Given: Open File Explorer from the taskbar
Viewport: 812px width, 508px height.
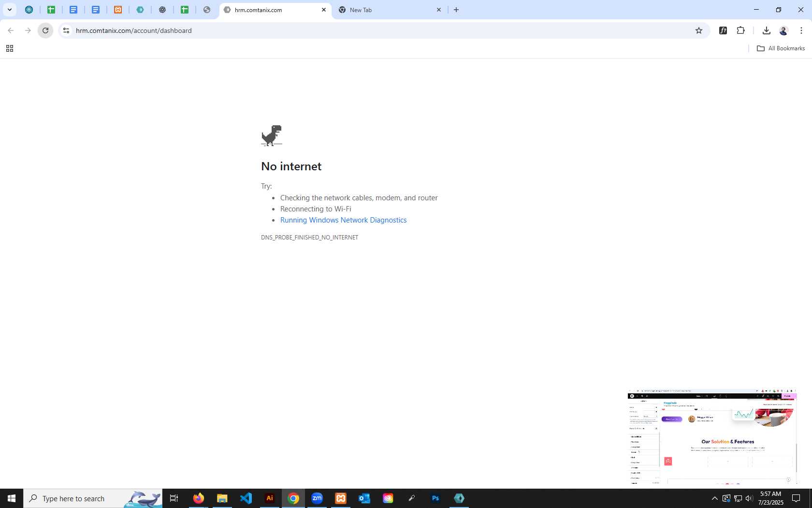Looking at the screenshot, I should click(x=222, y=498).
